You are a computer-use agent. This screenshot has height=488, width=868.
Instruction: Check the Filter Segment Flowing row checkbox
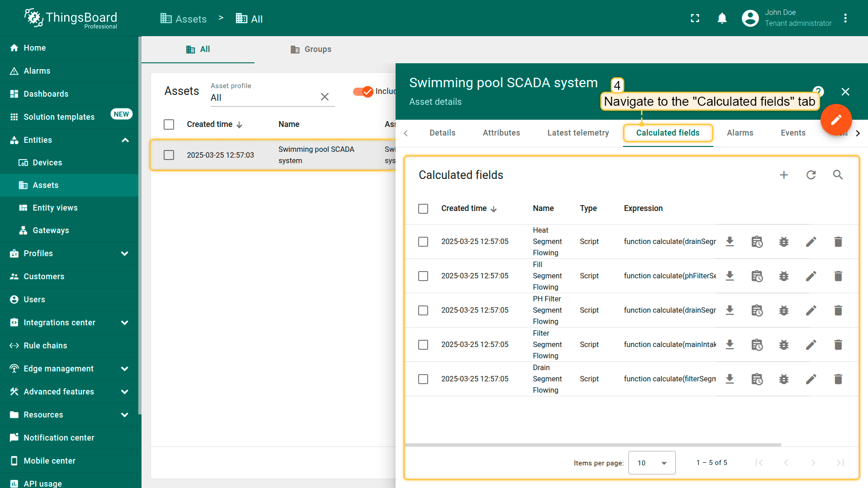tap(423, 345)
